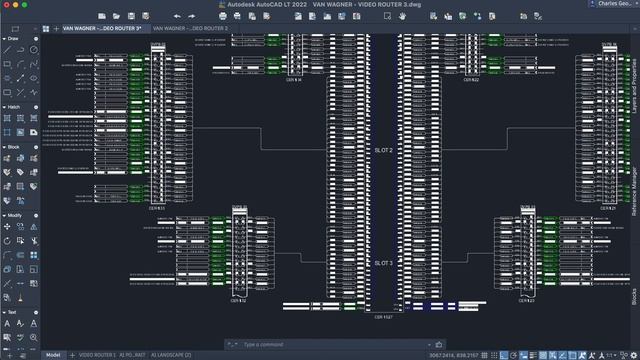Toggle snap mode dots in status bar
This screenshot has width=640, height=360.
coord(494,356)
